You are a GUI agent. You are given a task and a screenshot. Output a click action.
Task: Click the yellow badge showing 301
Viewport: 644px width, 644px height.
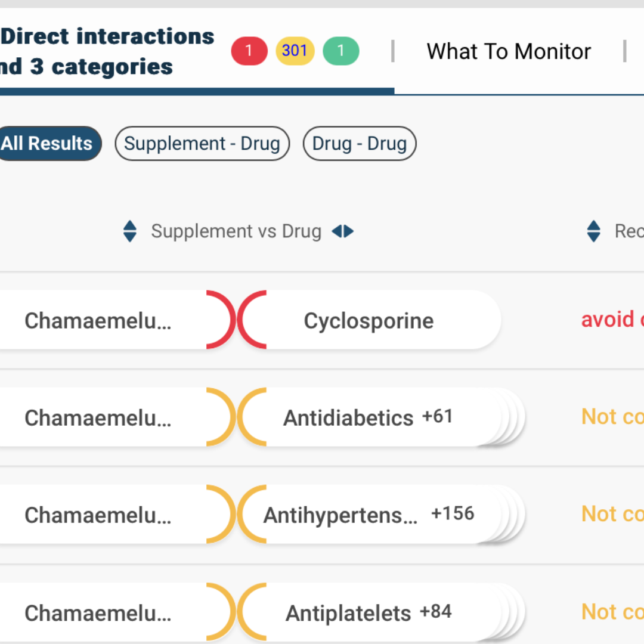point(295,51)
